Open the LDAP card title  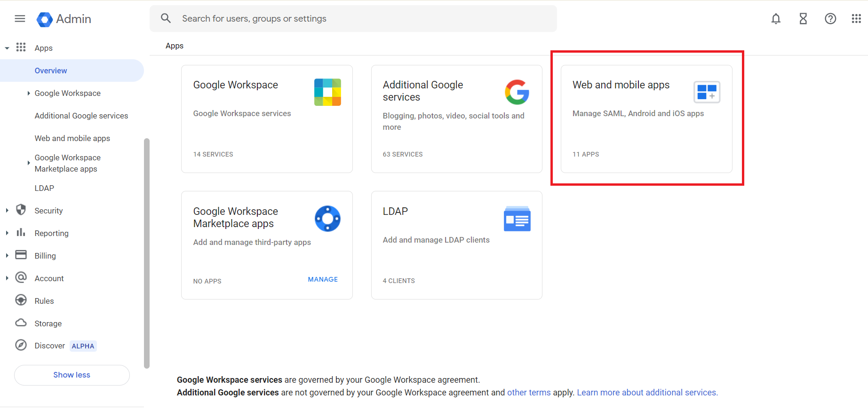click(x=395, y=212)
